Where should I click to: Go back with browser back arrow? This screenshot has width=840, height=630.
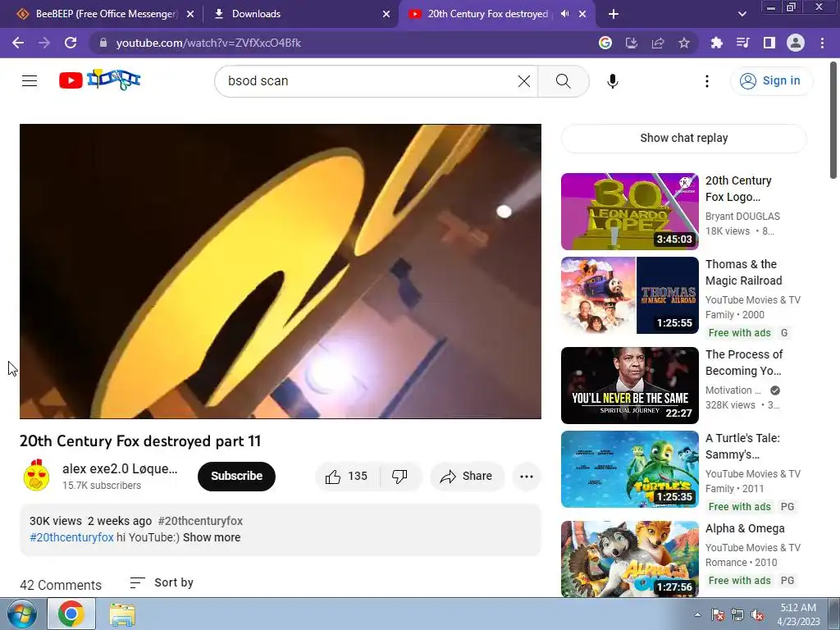[x=18, y=43]
